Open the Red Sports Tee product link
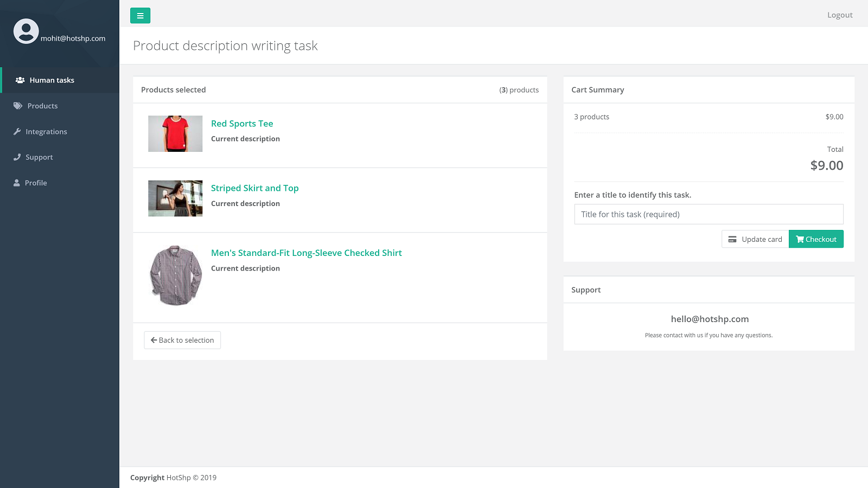The image size is (868, 488). tap(242, 124)
